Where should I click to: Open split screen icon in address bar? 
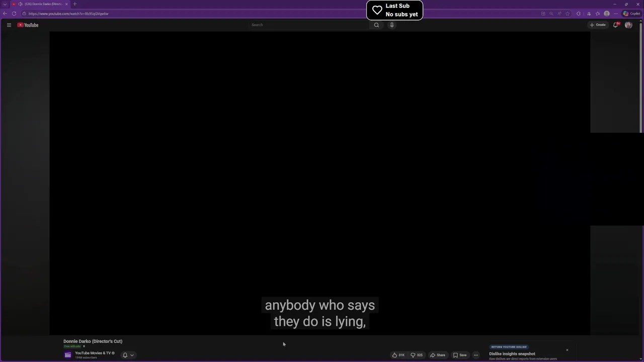(x=543, y=14)
